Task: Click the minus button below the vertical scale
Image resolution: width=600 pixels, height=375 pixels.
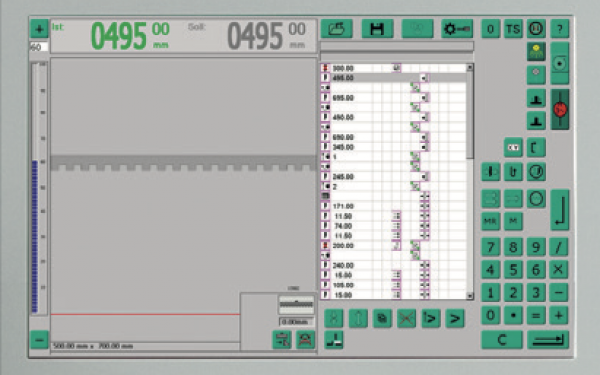Action: click(x=39, y=340)
